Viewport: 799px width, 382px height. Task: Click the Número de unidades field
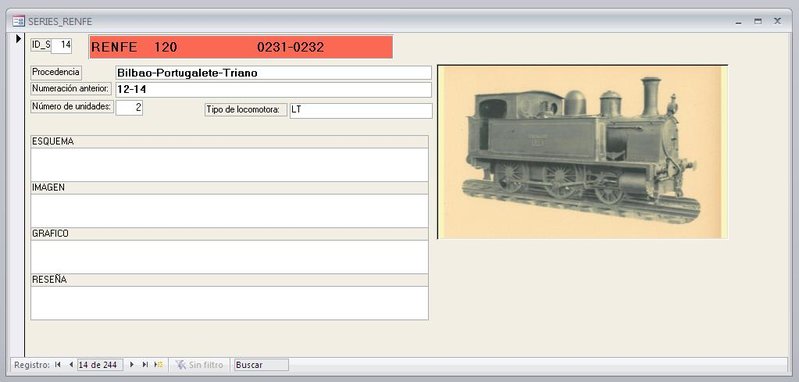tap(129, 108)
